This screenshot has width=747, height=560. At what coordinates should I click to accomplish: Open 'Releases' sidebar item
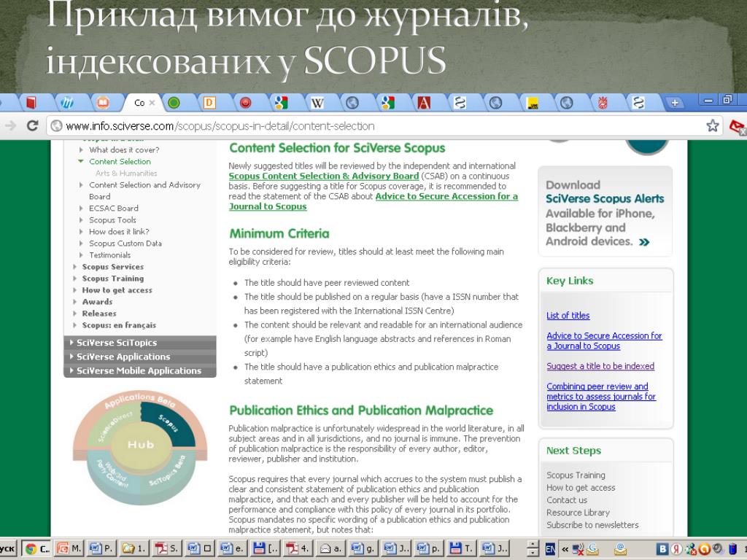click(x=99, y=314)
